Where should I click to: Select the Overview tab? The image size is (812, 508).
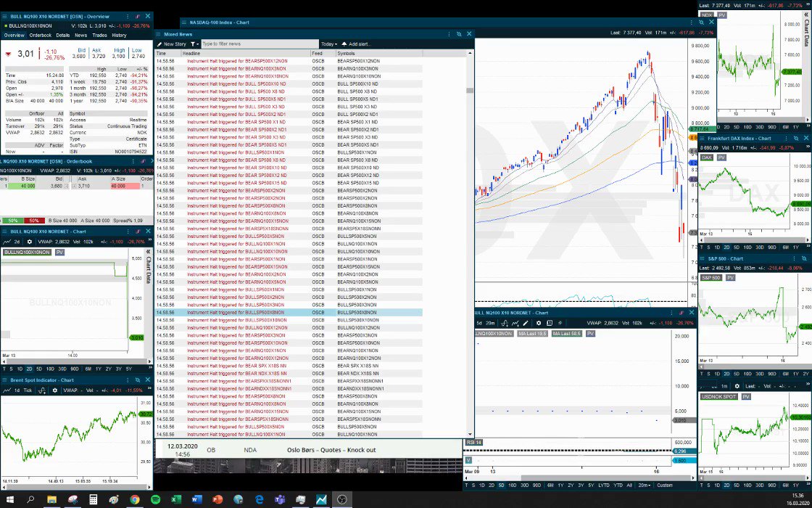point(14,36)
